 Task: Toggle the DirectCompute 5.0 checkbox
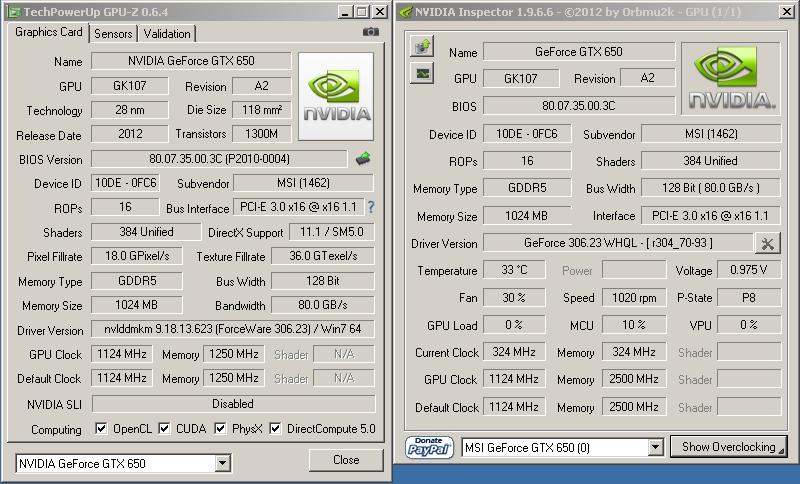point(275,429)
